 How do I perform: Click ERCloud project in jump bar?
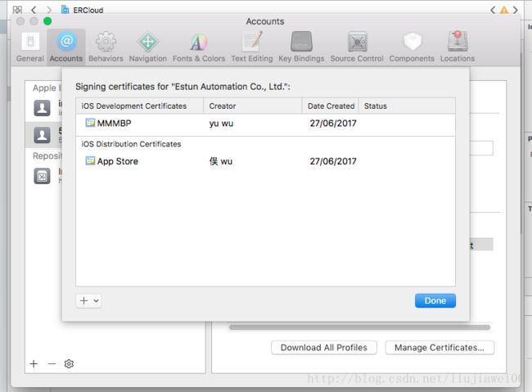82,10
